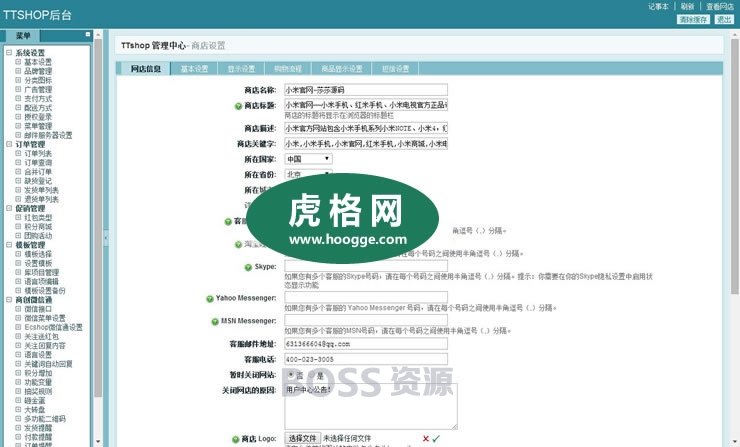Collapse the 促销管理 tree group
The width and height of the screenshot is (740, 447).
tap(9, 208)
